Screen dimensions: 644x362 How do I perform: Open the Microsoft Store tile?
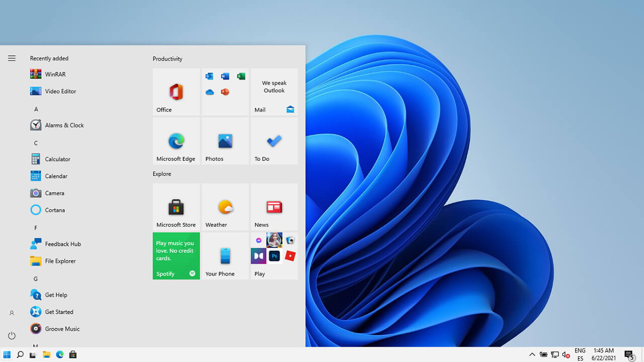coord(176,207)
